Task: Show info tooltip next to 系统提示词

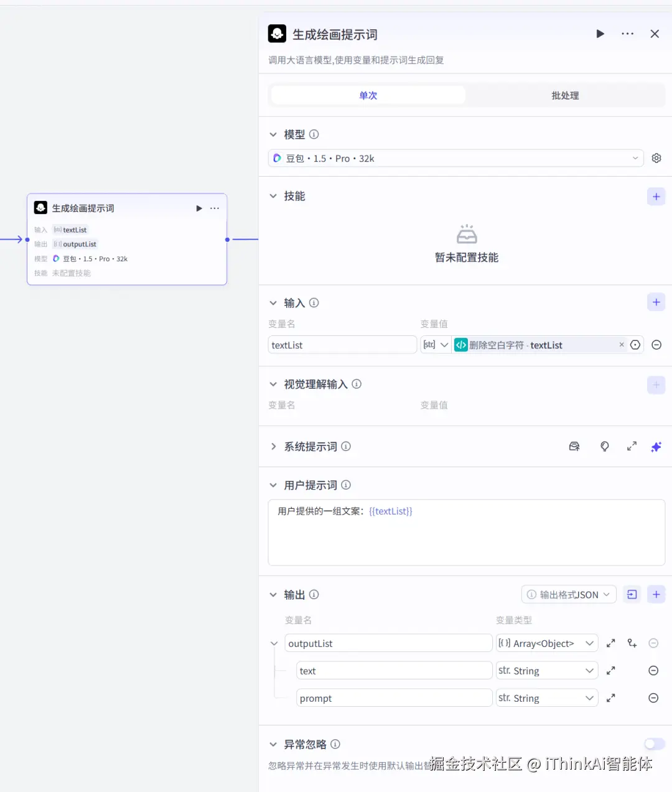Action: (346, 447)
